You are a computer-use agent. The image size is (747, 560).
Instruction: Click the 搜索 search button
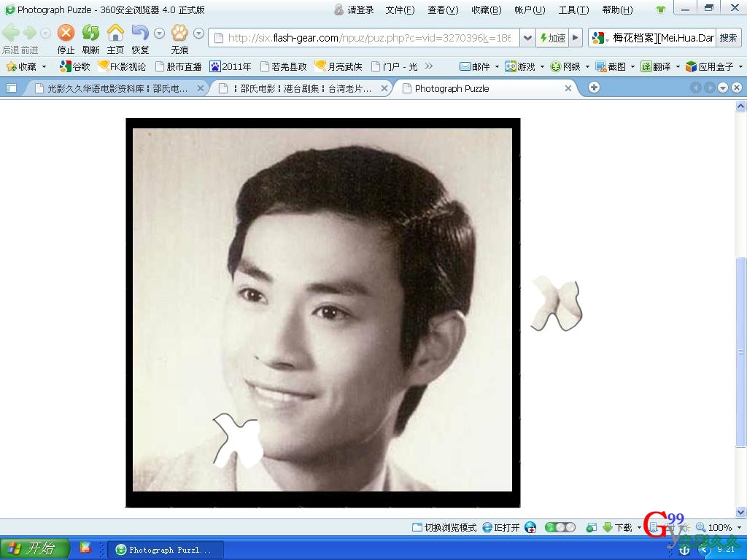[728, 38]
